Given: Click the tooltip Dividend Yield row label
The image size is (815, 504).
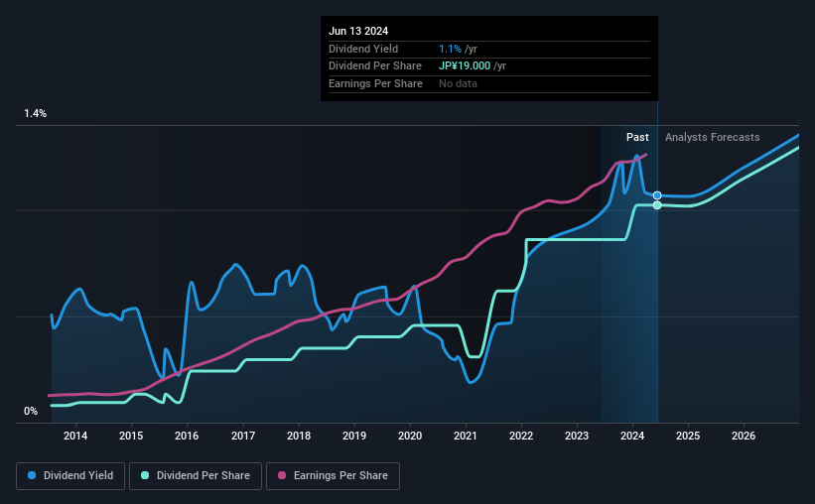Looking at the screenshot, I should coord(363,49).
